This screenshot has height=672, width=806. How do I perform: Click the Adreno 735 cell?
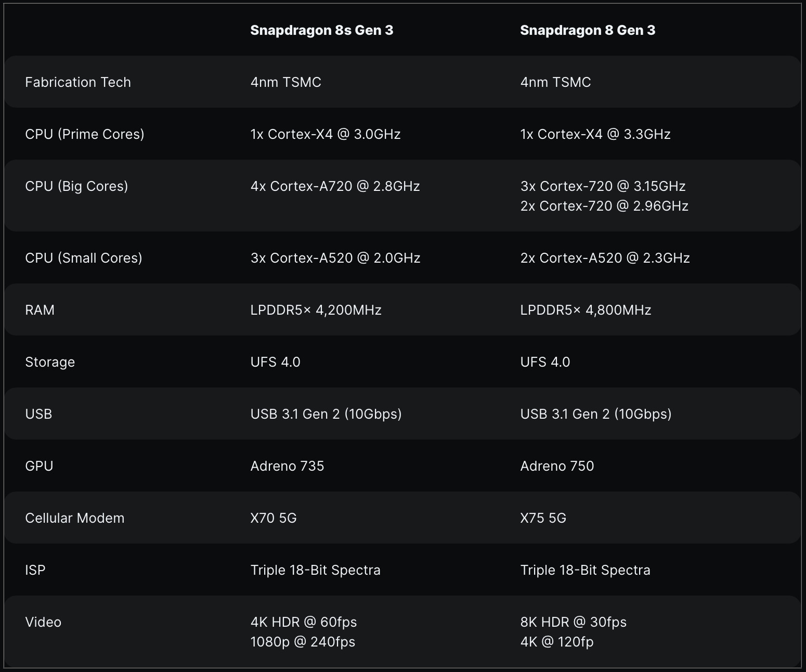(287, 466)
